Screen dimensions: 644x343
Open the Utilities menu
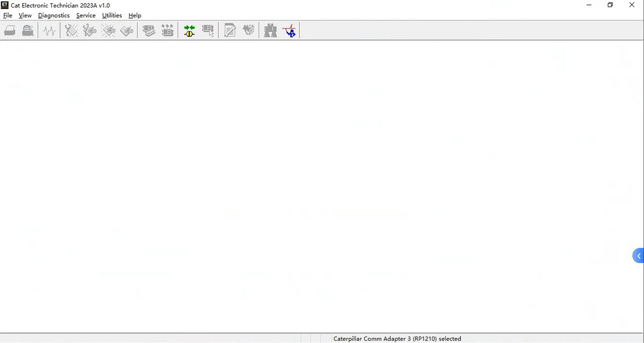[112, 16]
